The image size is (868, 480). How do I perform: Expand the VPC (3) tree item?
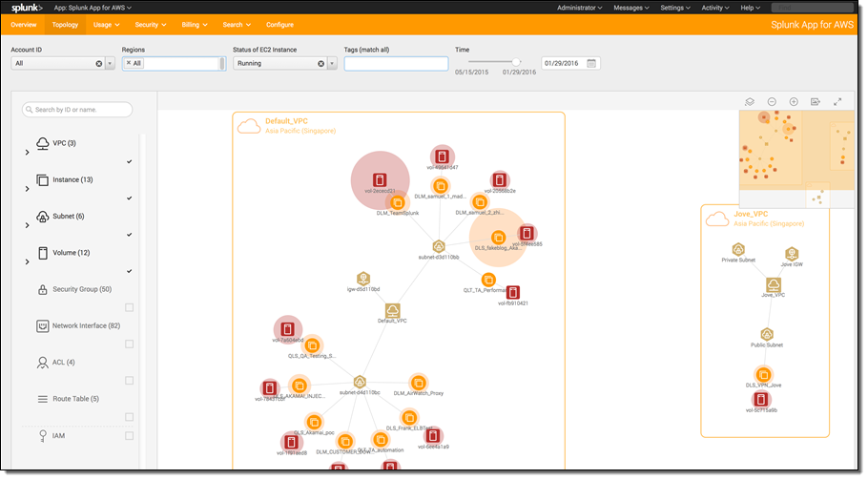[27, 153]
